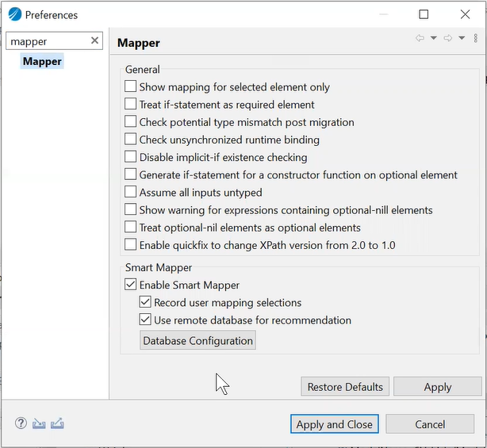487x448 pixels.
Task: Check Assume all inputs untyped
Action: [131, 192]
